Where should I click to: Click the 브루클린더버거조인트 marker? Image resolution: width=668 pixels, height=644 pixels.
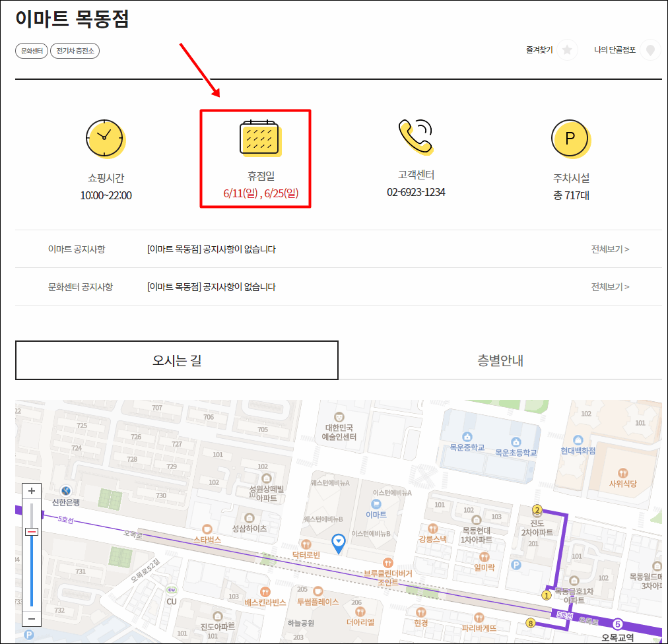pos(387,563)
